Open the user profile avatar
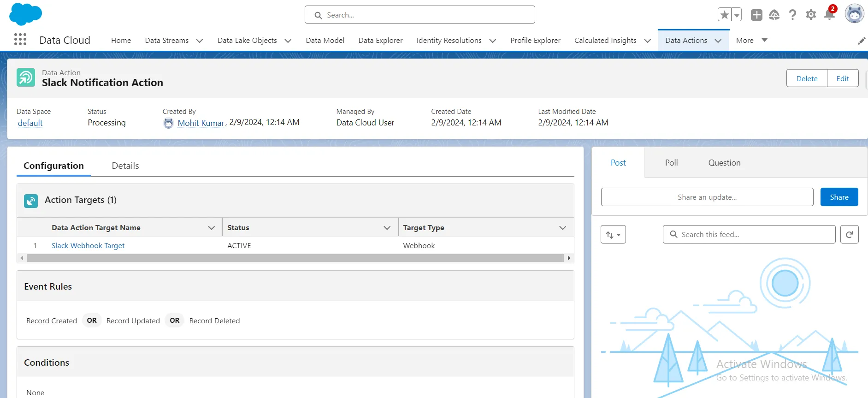Screen dimensions: 868x398 point(854,14)
